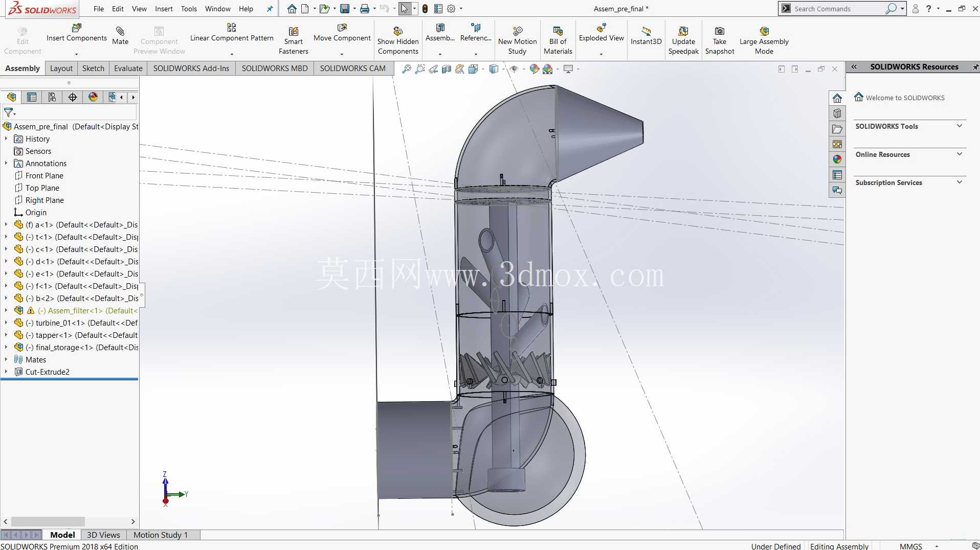Collapse the SOLIDWORKS Resources pane
Viewport: 980px width, 550px height.
click(854, 67)
